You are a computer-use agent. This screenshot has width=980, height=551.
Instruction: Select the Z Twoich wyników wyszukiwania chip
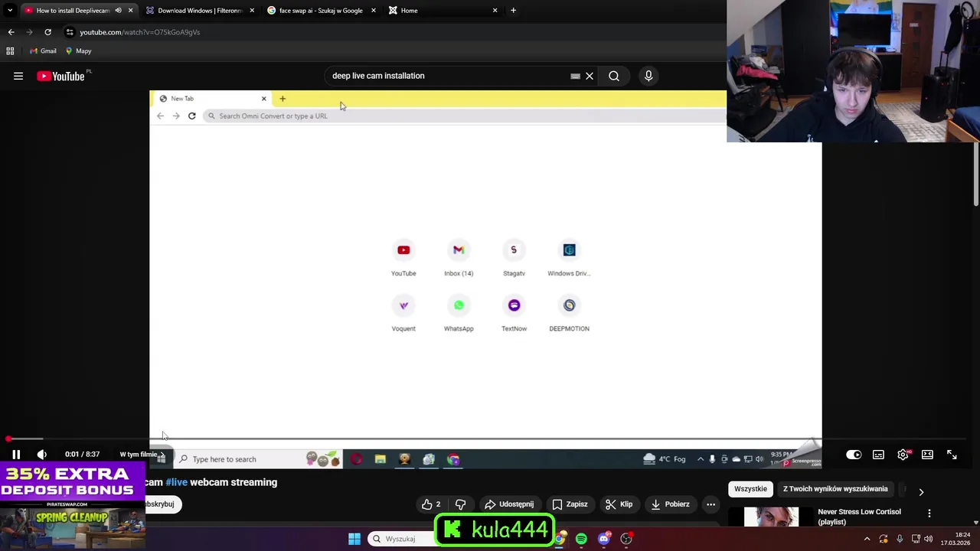(x=835, y=489)
